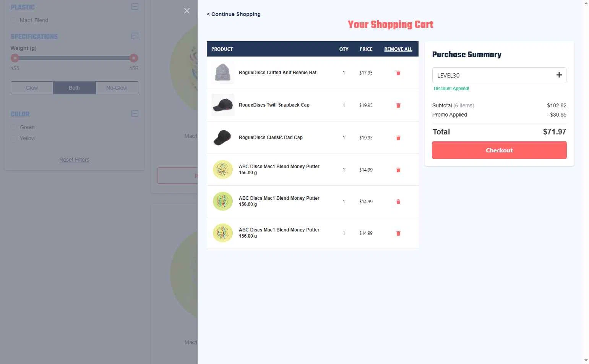589x364 pixels.
Task: Check the Green color checkbox
Action: (x=14, y=127)
